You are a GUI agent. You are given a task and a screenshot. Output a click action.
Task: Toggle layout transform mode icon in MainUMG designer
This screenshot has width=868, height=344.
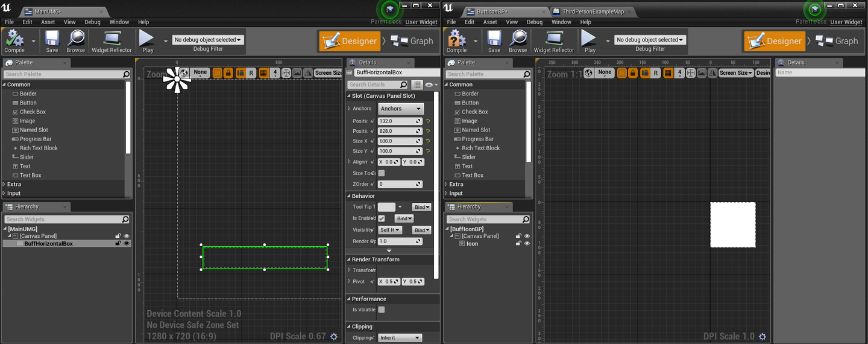point(241,72)
